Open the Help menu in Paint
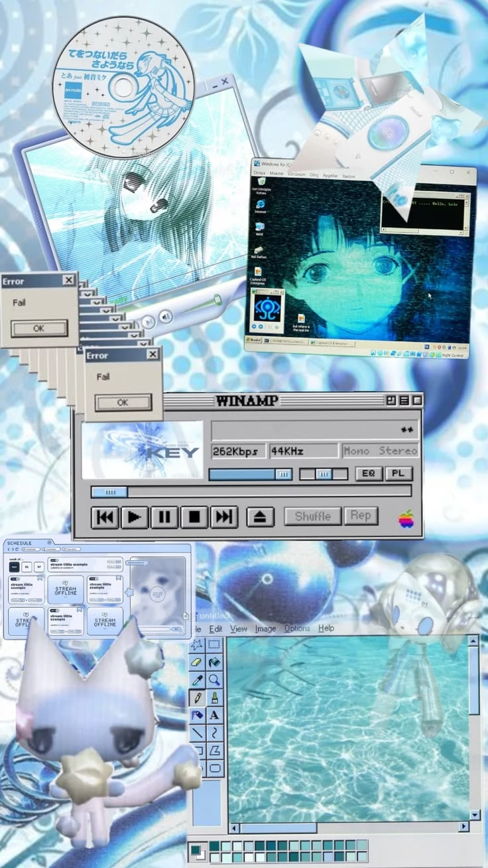Viewport: 488px width, 868px height. tap(326, 628)
